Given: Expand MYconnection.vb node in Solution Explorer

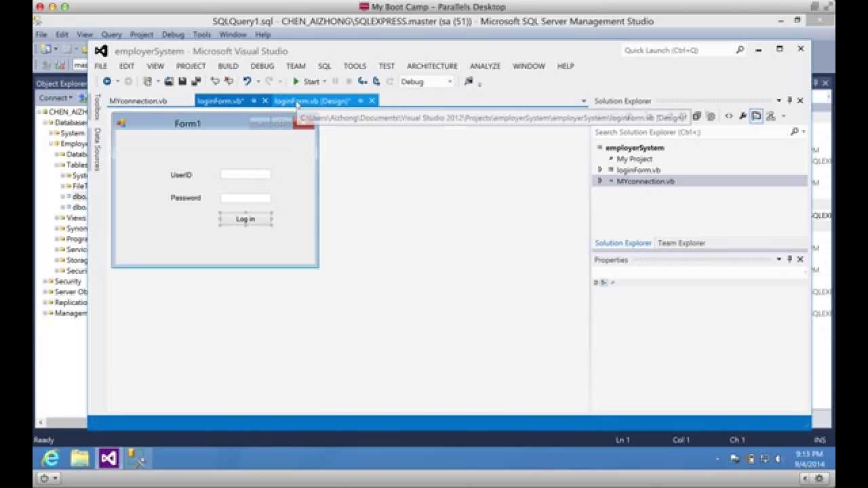Looking at the screenshot, I should point(599,181).
